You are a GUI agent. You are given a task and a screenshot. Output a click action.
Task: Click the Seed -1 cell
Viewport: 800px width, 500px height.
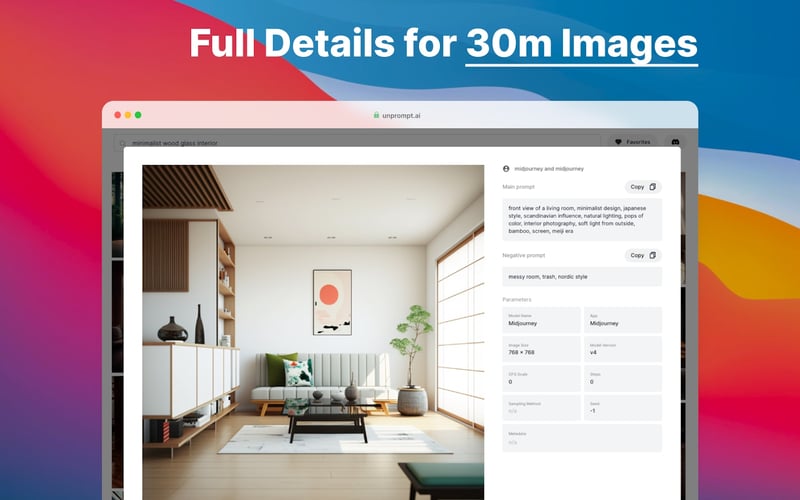pos(623,408)
